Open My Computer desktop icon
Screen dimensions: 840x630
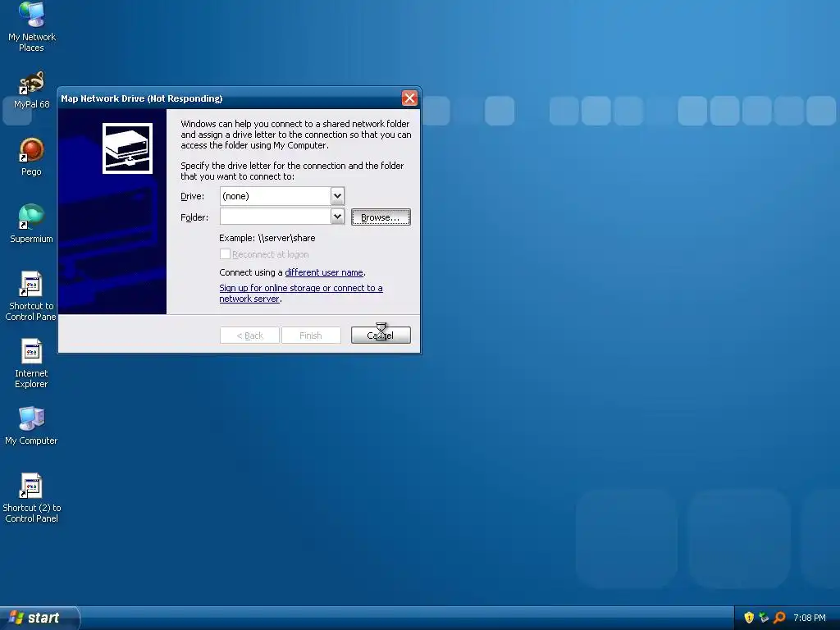click(x=32, y=426)
